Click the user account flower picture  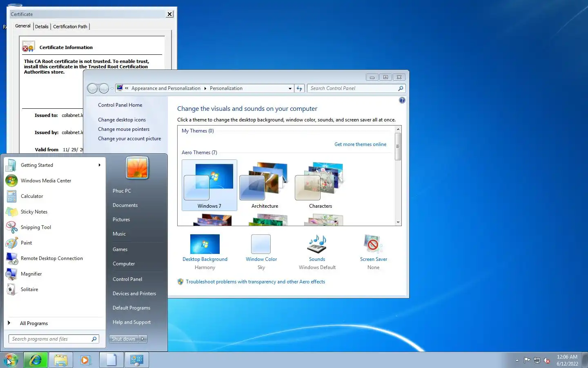pyautogui.click(x=137, y=168)
